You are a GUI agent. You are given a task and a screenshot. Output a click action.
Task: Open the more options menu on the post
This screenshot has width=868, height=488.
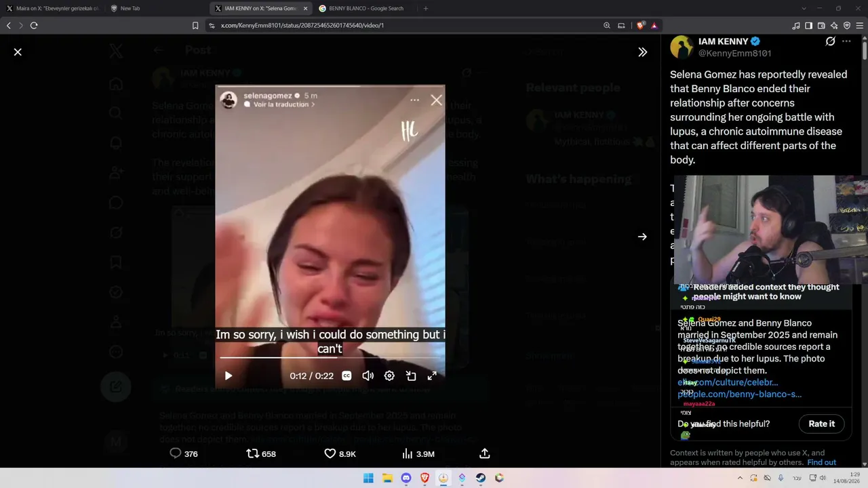point(846,41)
